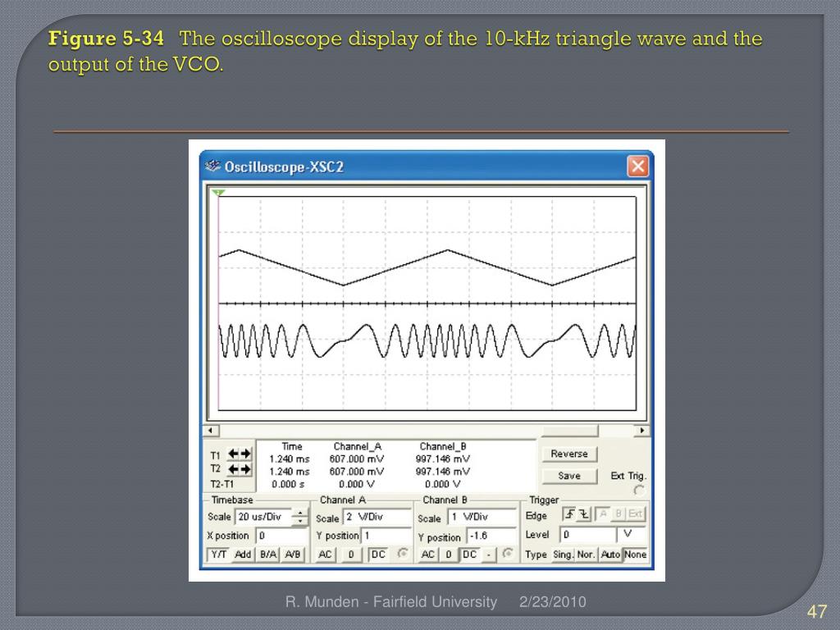Set Channel B coupling to AC
Screen dimensions: 840x630
click(x=427, y=555)
